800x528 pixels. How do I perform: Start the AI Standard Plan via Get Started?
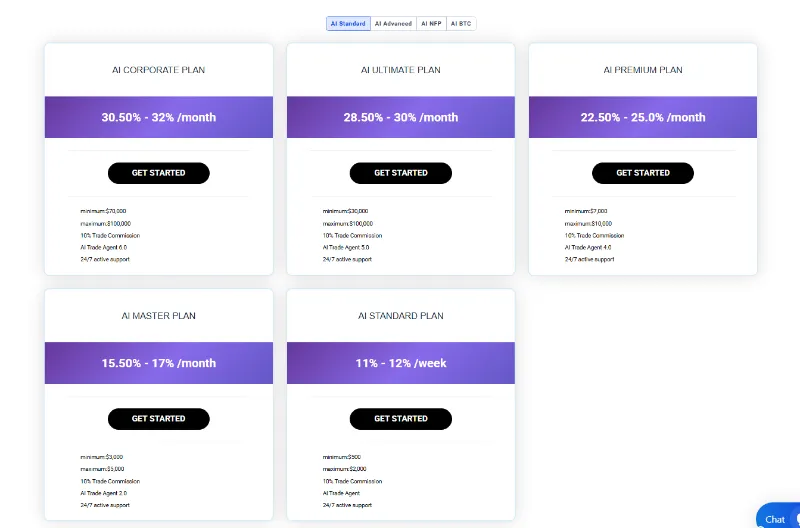click(x=401, y=419)
